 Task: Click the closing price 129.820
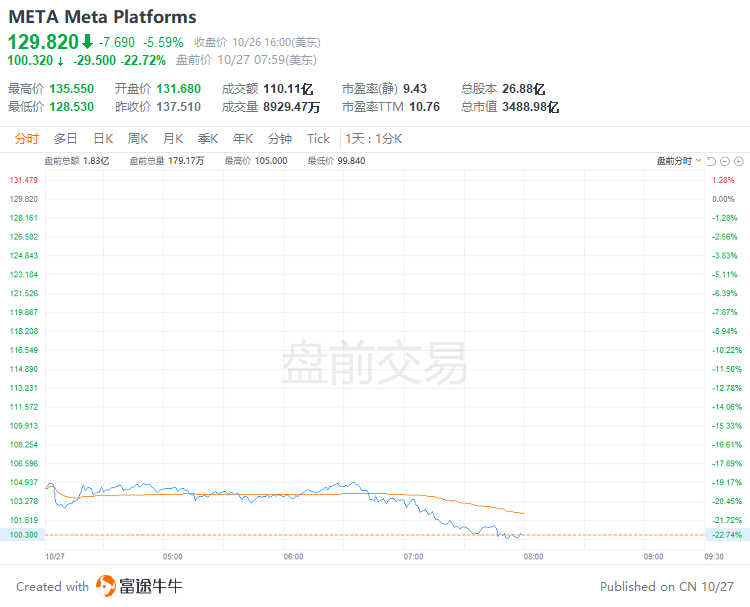click(43, 42)
